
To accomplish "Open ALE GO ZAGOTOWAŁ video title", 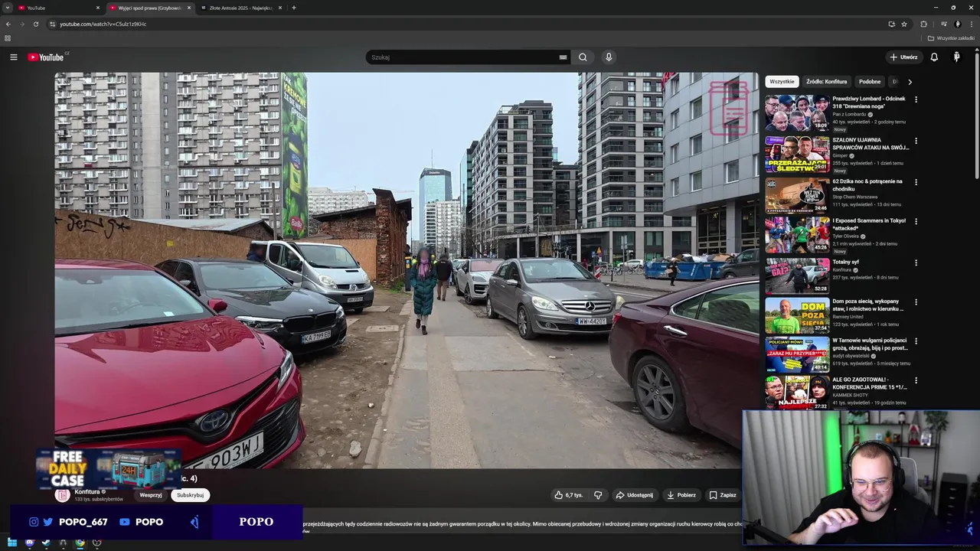I will coord(870,383).
